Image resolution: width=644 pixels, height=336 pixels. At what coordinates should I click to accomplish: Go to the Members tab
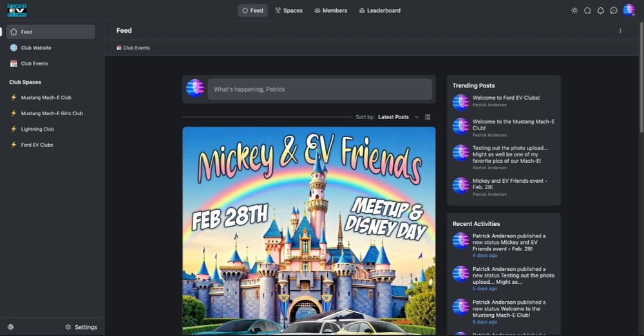(x=330, y=11)
